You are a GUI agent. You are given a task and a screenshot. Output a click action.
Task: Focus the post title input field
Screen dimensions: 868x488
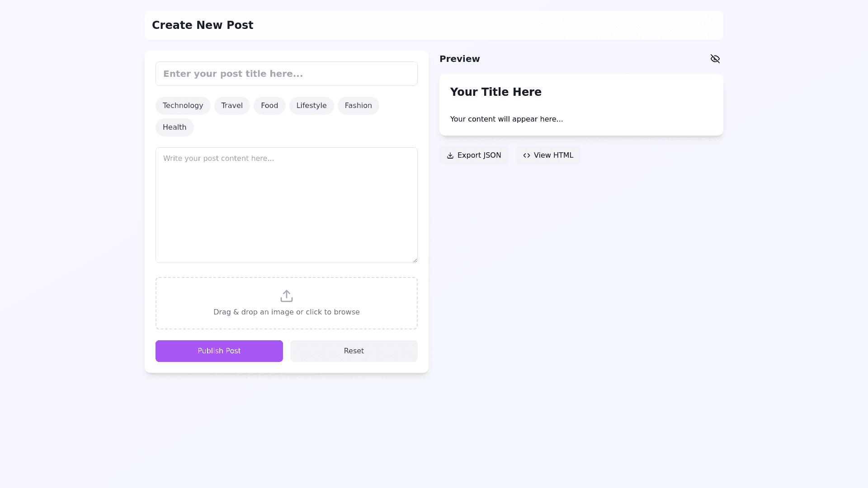[x=286, y=74]
